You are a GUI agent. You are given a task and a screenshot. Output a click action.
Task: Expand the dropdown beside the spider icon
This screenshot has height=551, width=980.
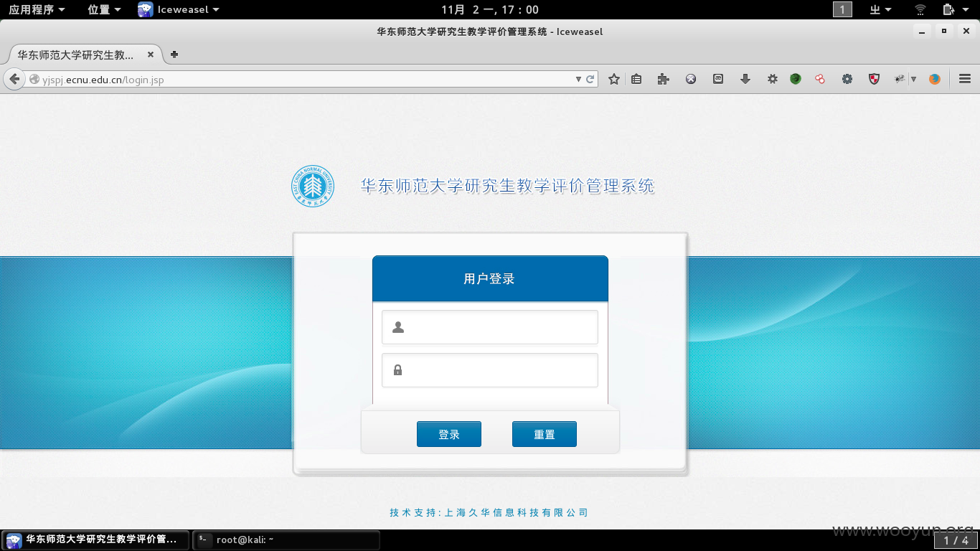click(913, 79)
